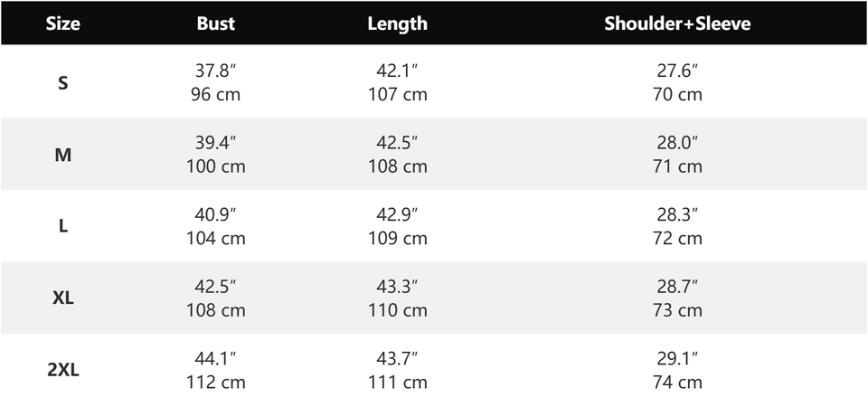
Task: Click the Shoulder+Sleeve column header
Action: tap(677, 24)
